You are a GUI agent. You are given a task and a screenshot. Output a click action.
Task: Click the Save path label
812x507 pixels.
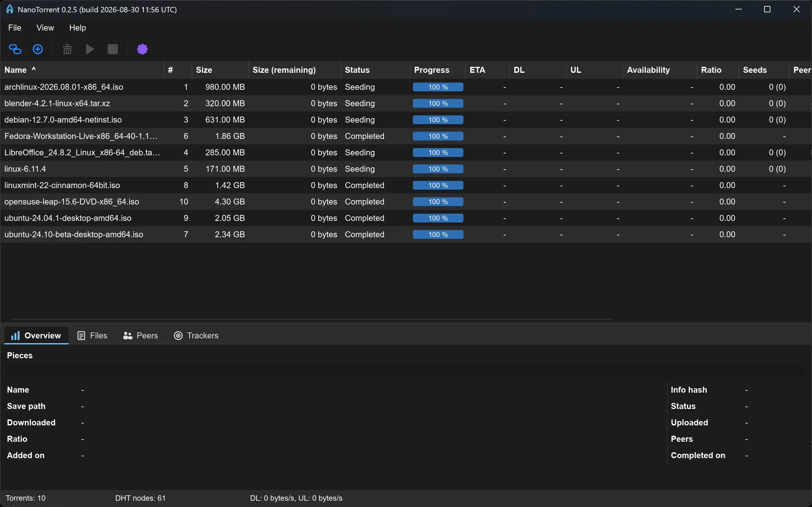[x=26, y=406]
